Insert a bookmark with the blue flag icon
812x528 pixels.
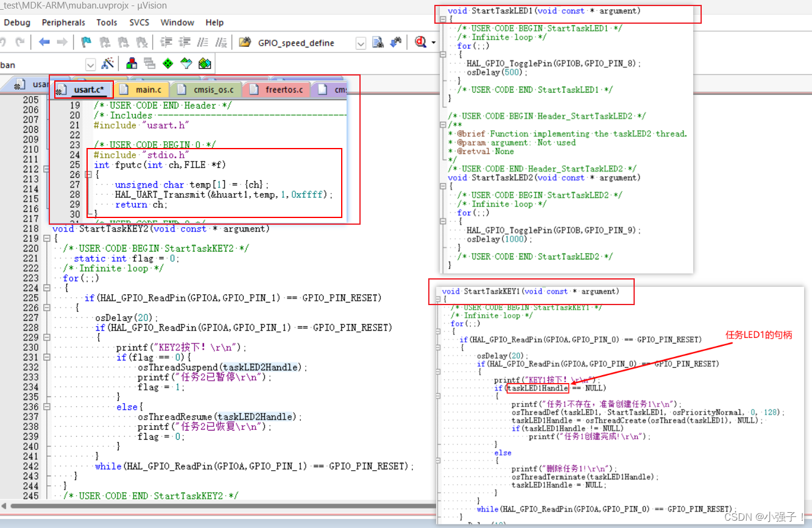coord(86,43)
